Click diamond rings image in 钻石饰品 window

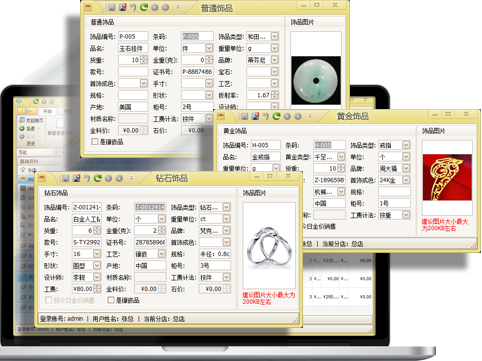click(x=269, y=247)
